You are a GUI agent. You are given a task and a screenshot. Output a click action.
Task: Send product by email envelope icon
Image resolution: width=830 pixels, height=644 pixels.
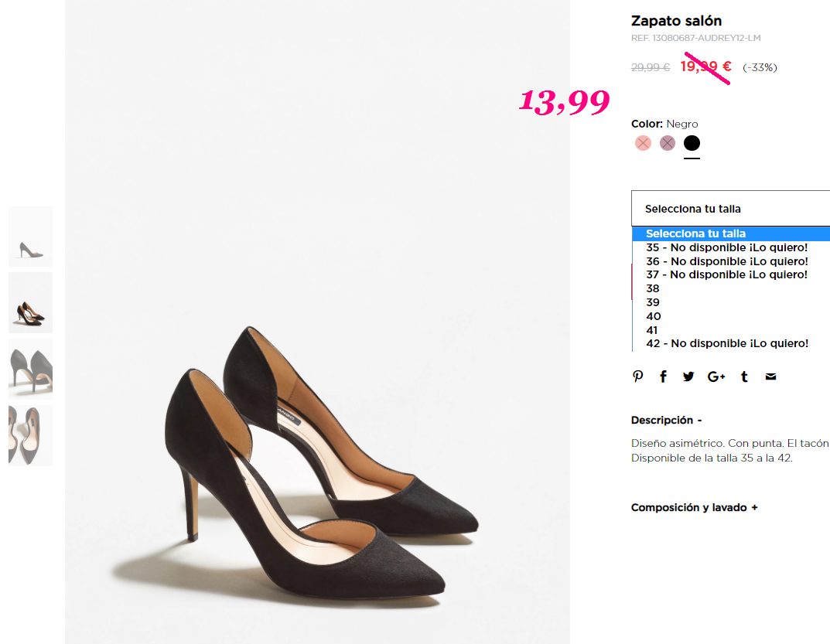tap(770, 377)
